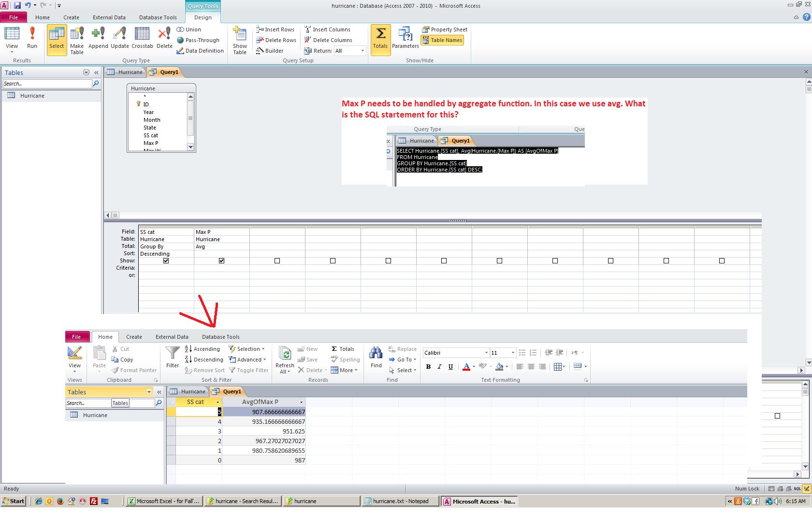Screen dimensions: 812x520
Task: Toggle the Table Names button
Action: 442,40
